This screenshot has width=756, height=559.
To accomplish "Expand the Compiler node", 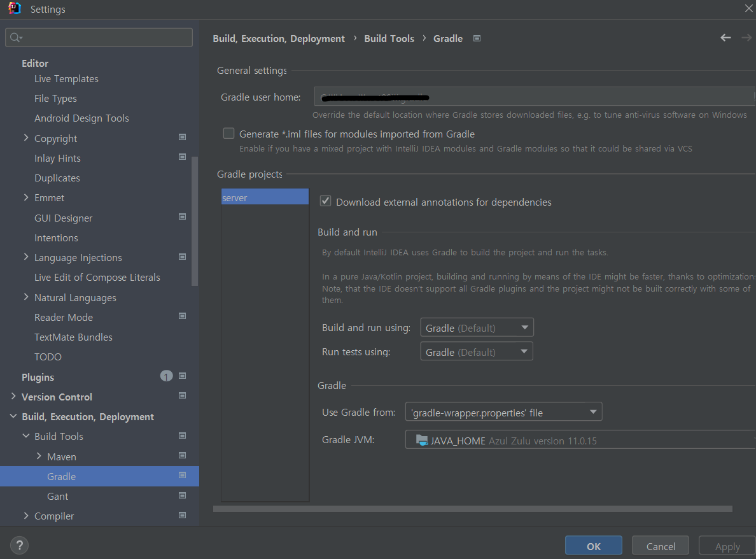I will click(26, 516).
